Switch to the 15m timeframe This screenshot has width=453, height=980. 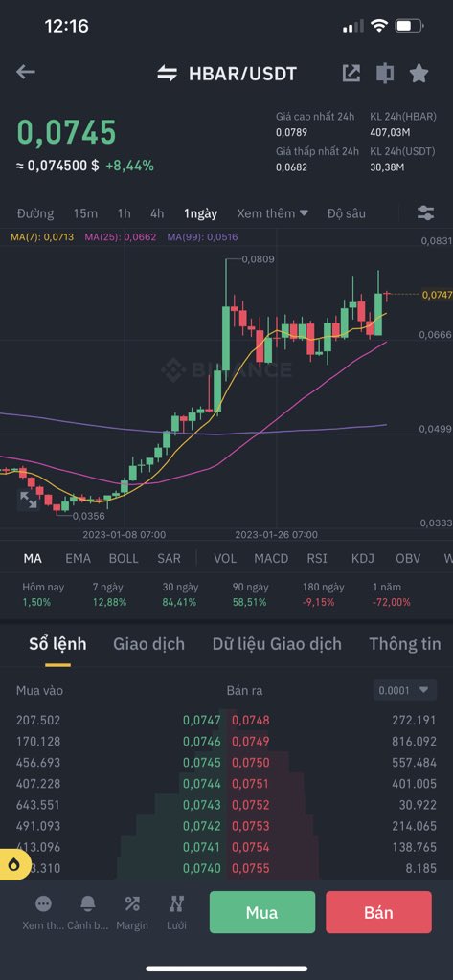coord(85,213)
